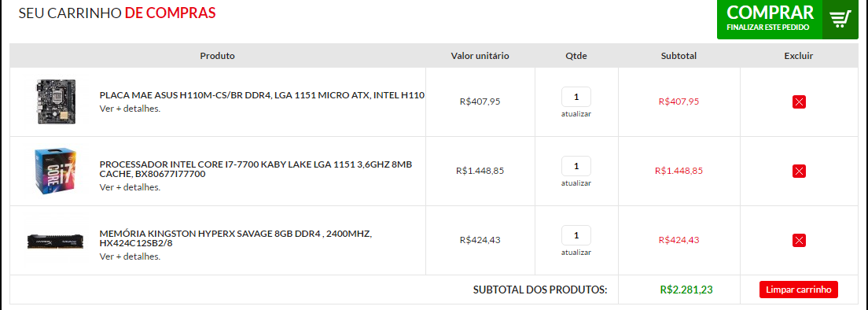Open the HyperX Savage memory thumbnail
868x310 pixels.
point(55,241)
